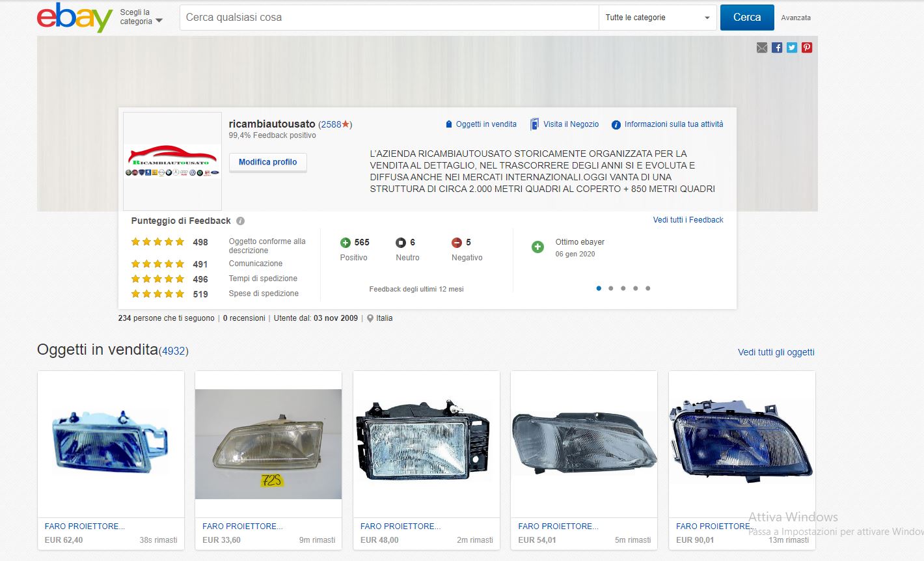
Task: Click the info icon next to Punteggio di Feedback
Action: pyautogui.click(x=240, y=221)
